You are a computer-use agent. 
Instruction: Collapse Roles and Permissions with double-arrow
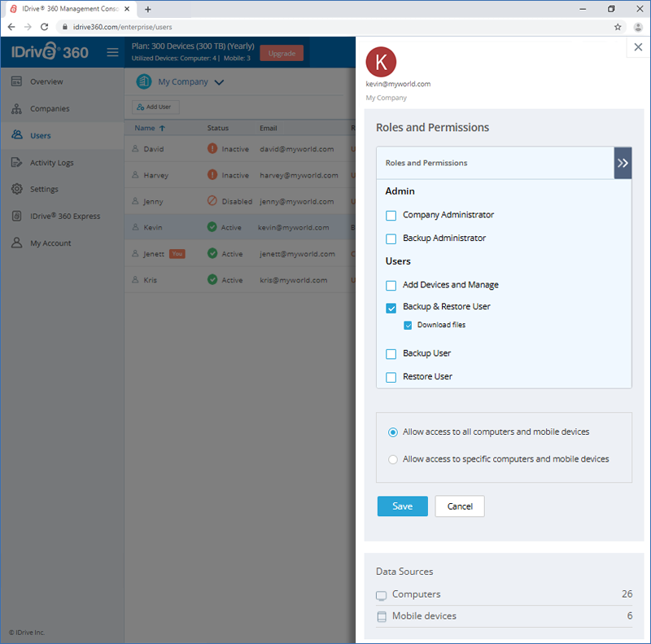623,163
